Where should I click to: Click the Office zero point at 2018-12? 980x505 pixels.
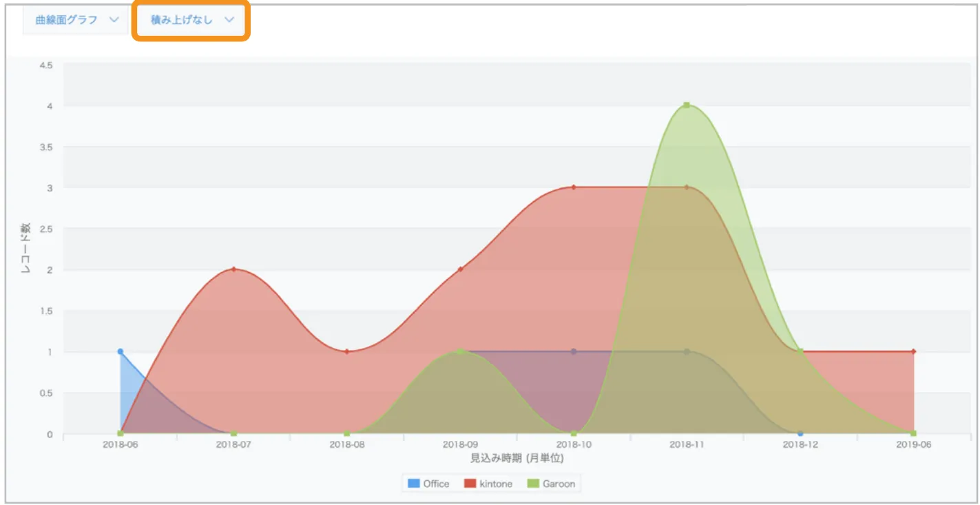point(800,433)
